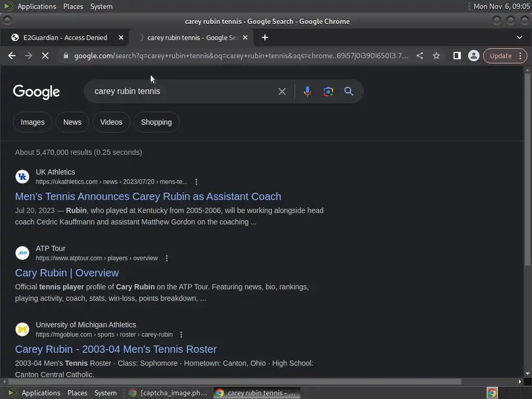Click the padlock site info icon
Screen dimensions: 532x399
[66, 56]
